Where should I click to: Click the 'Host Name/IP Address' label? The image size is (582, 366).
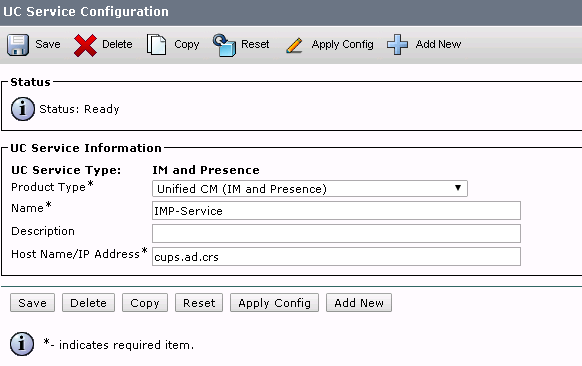(x=75, y=254)
